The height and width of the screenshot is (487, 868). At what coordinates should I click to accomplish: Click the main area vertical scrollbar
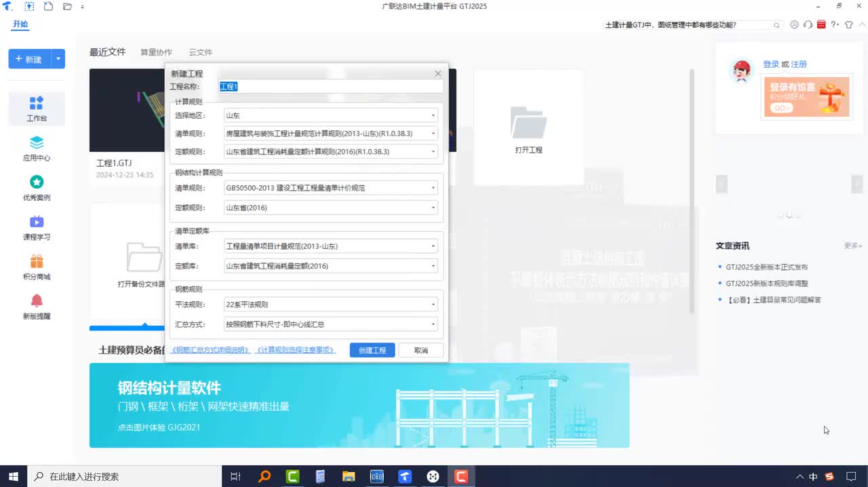point(692,190)
